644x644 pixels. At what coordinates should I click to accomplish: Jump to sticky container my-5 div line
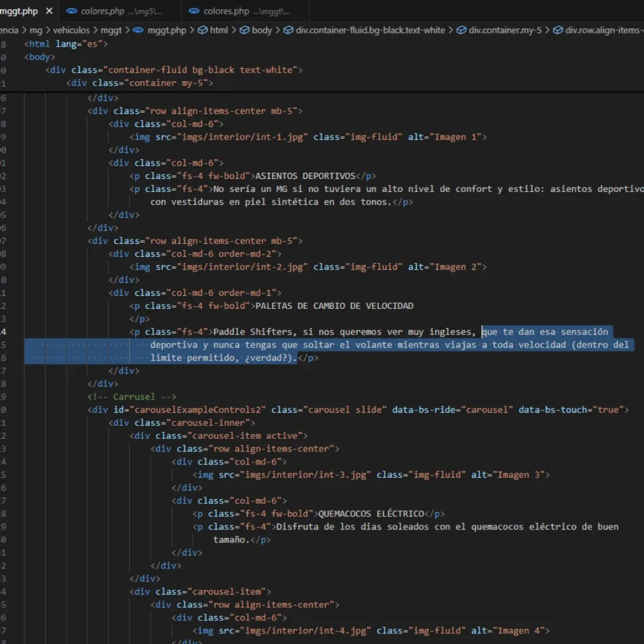coord(140,83)
